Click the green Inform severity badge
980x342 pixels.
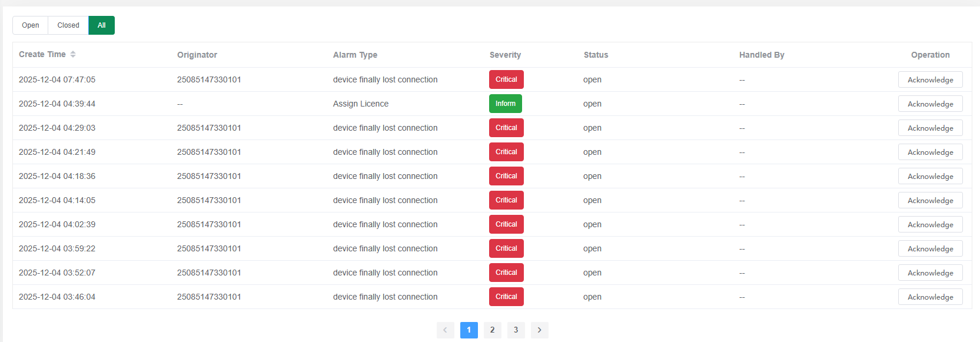point(505,104)
